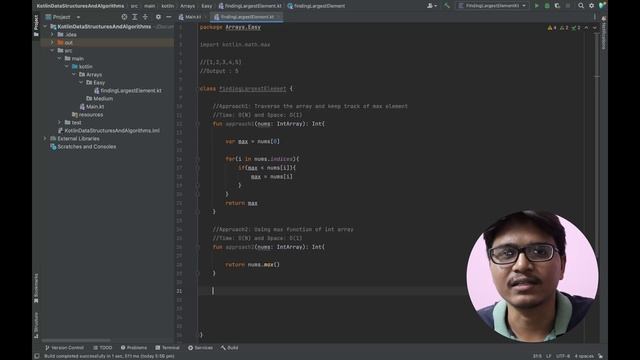Image resolution: width=640 pixels, height=360 pixels.
Task: Click the greyed-out Stop button
Action: (x=568, y=6)
